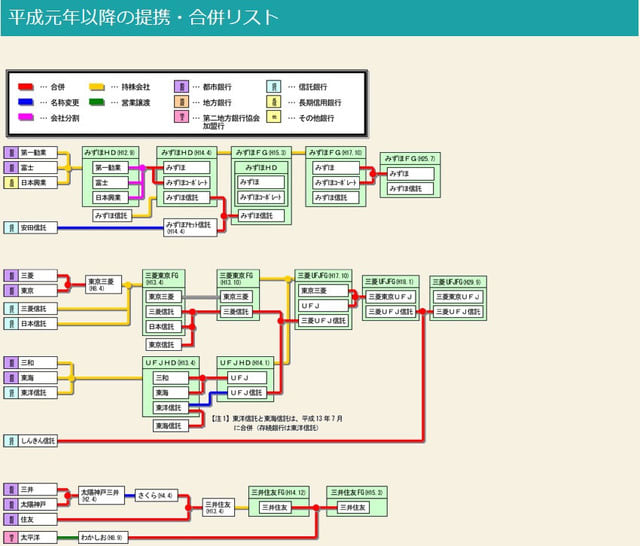Select the 地方銀行 legend icon
Image resolution: width=640 pixels, height=546 pixels.
(x=181, y=102)
